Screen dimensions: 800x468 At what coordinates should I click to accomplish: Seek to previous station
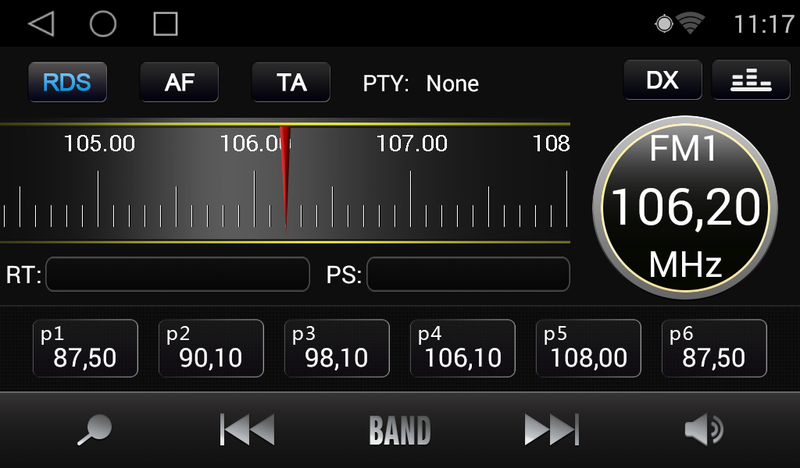pyautogui.click(x=247, y=430)
